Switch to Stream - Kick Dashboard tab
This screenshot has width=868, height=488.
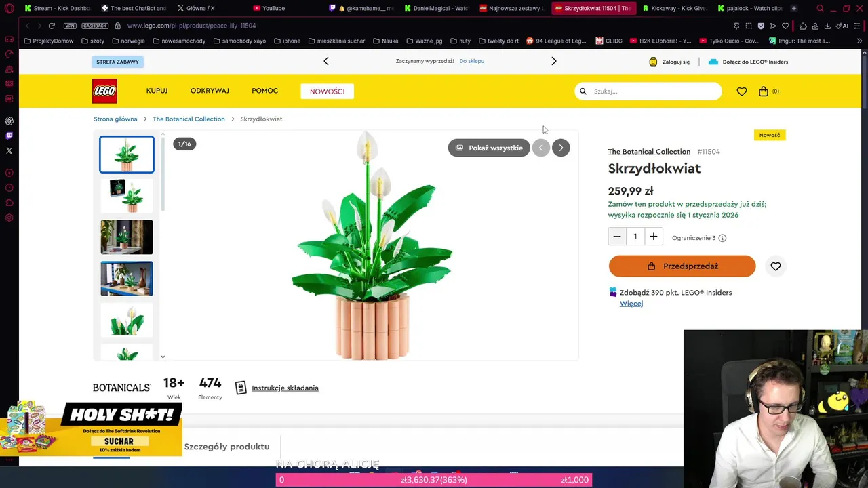(x=58, y=8)
